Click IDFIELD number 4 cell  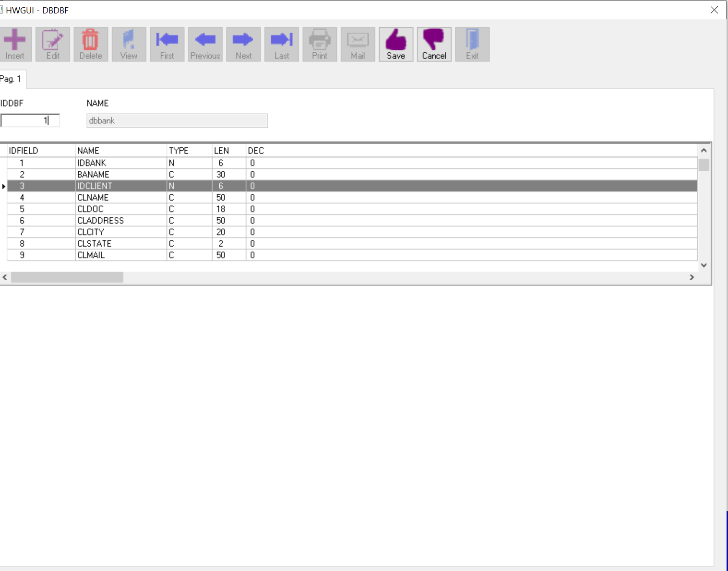pyautogui.click(x=41, y=198)
